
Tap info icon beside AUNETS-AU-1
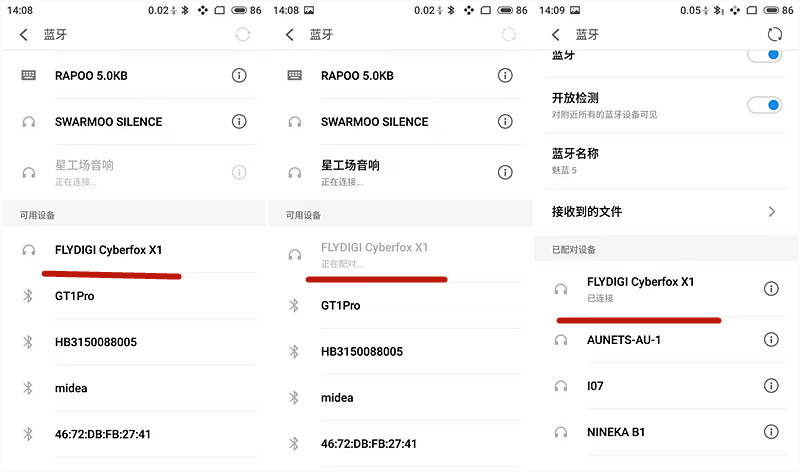[x=771, y=339]
